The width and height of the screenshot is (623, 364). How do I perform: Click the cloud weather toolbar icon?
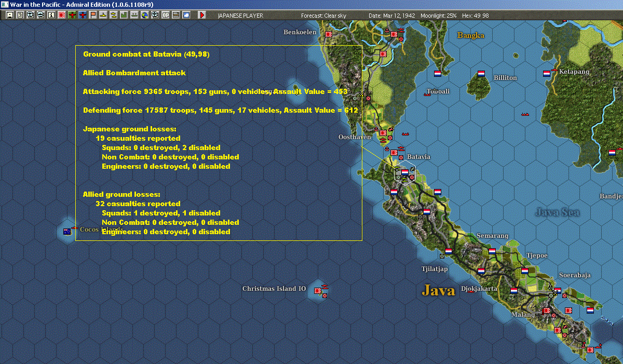pos(186,15)
